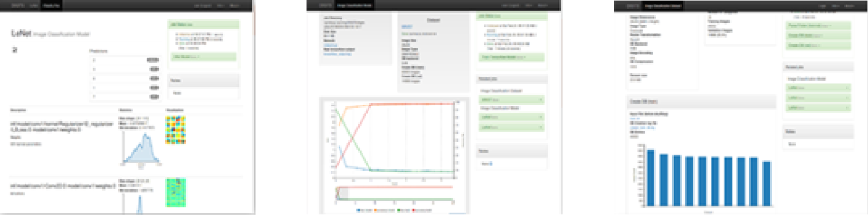Image resolution: width=868 pixels, height=215 pixels.
Task: Open the MNIST dataset link in Dataset panel
Action: 407,27
